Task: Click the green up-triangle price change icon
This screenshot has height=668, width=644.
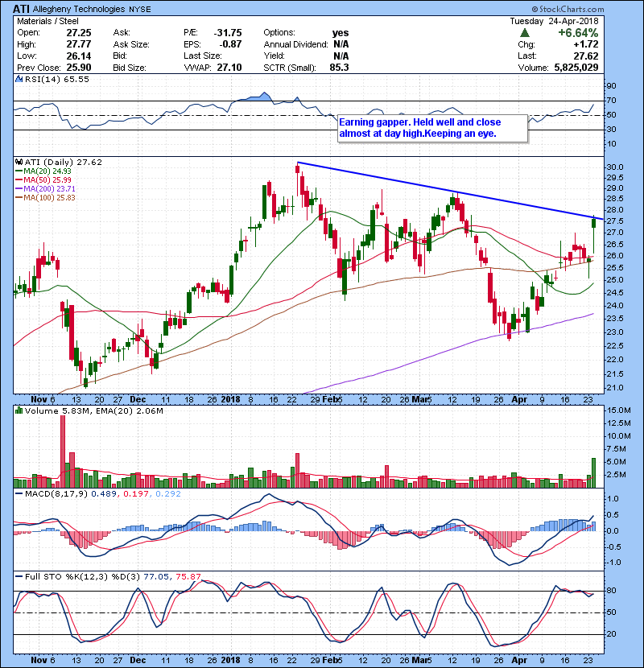Action: coord(525,32)
